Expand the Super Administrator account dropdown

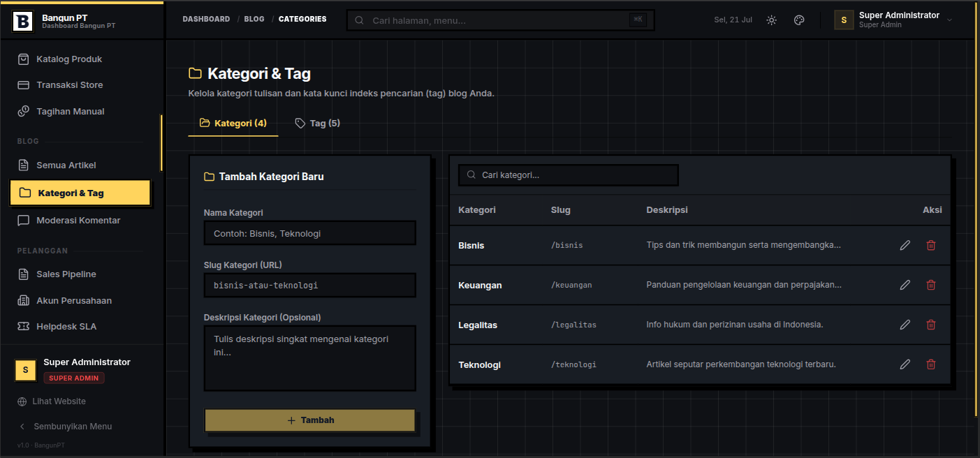point(893,20)
